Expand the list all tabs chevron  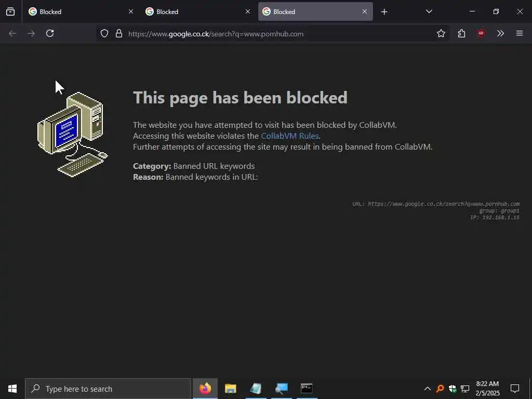[429, 11]
